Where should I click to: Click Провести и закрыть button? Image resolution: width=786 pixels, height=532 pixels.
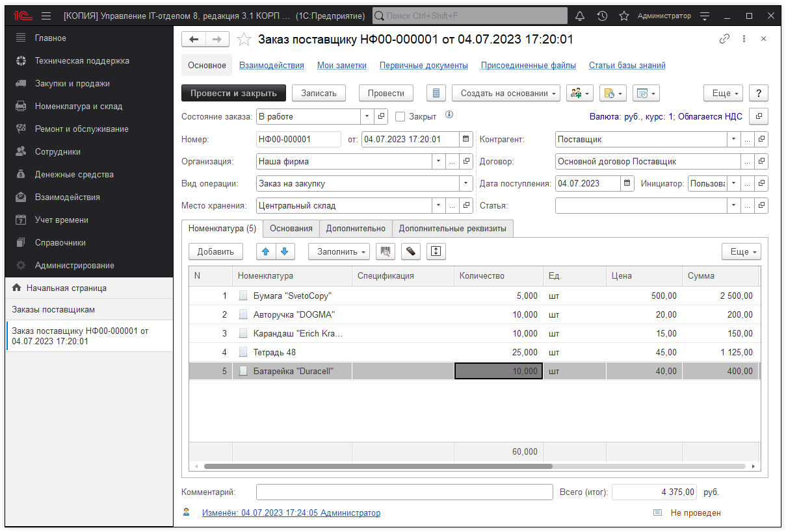pos(233,94)
